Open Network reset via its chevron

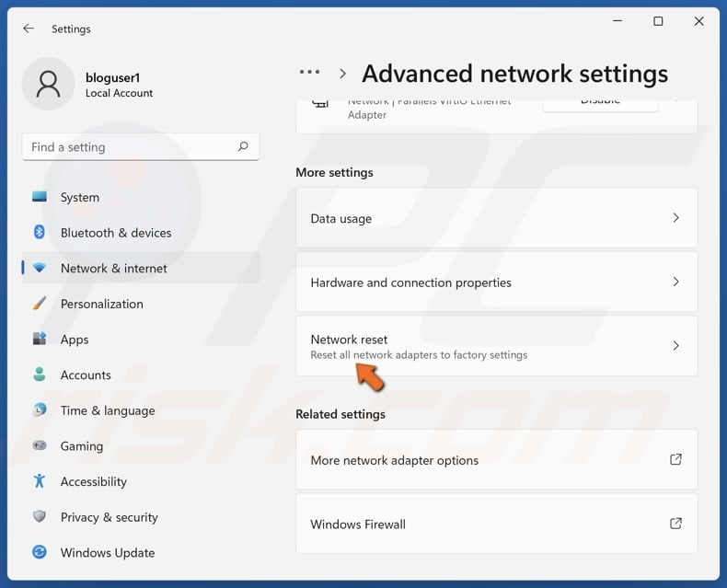pos(676,345)
